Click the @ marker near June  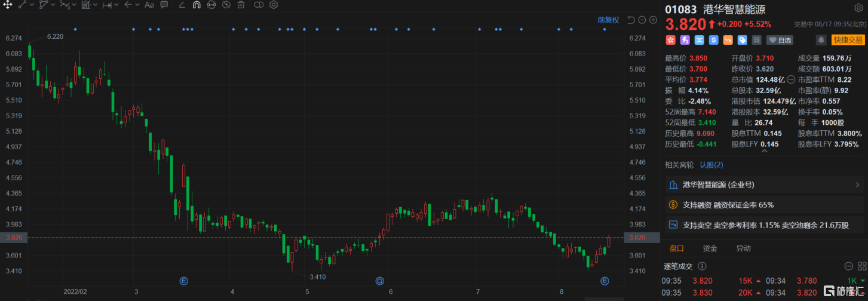tap(379, 281)
